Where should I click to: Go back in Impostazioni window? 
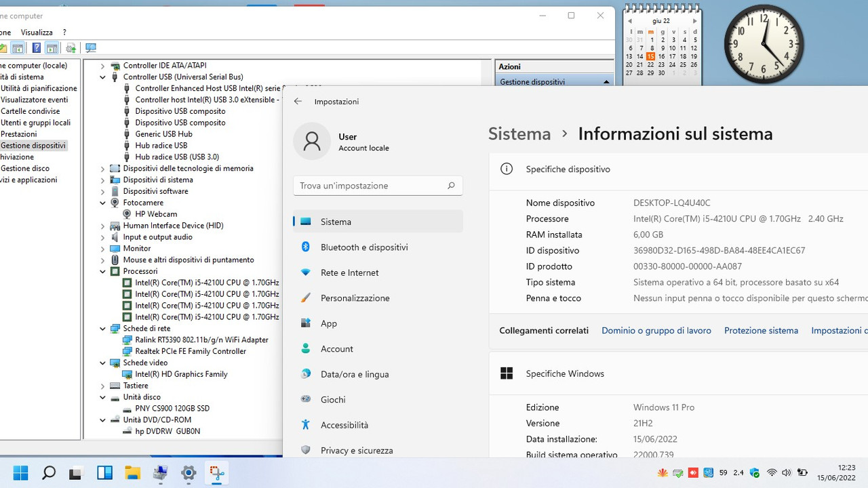(298, 101)
